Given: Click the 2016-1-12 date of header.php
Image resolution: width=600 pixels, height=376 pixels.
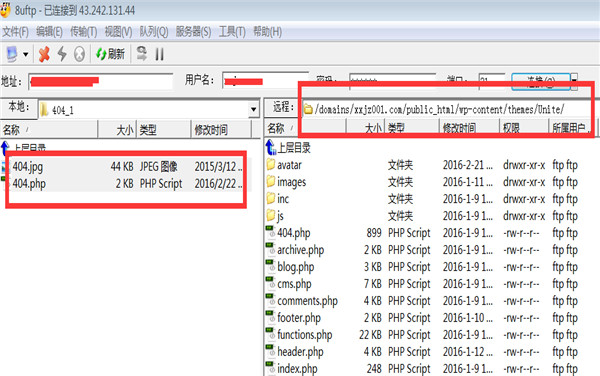Looking at the screenshot, I should (468, 352).
